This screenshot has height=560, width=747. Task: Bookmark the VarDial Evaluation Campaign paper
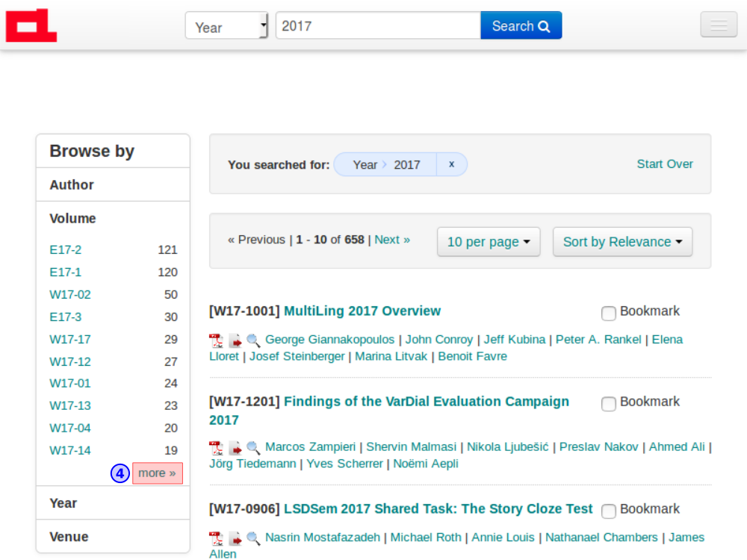coord(608,404)
